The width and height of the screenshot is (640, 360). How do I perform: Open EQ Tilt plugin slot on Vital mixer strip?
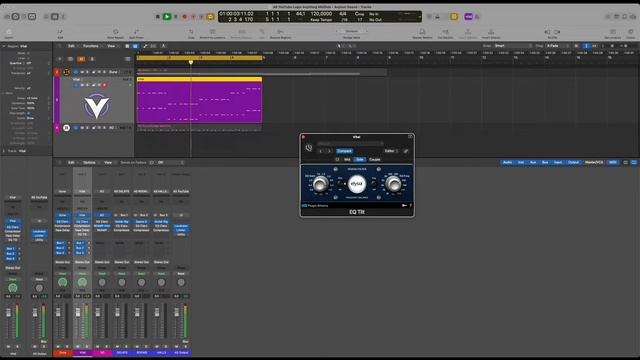[82, 234]
